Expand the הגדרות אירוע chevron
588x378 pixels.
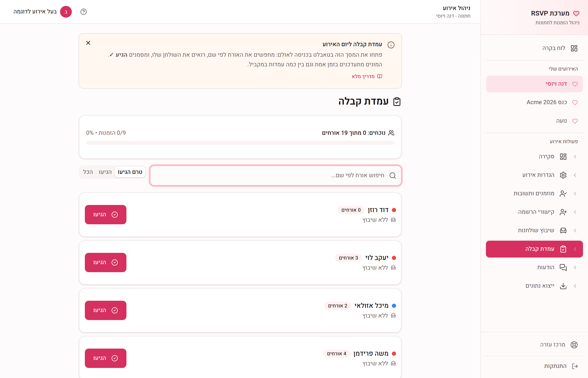575,175
